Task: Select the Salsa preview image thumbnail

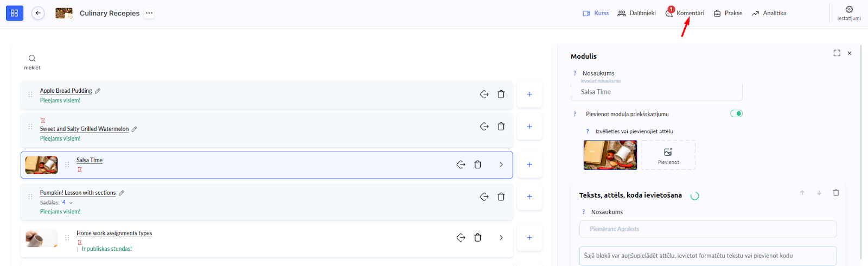Action: click(610, 155)
